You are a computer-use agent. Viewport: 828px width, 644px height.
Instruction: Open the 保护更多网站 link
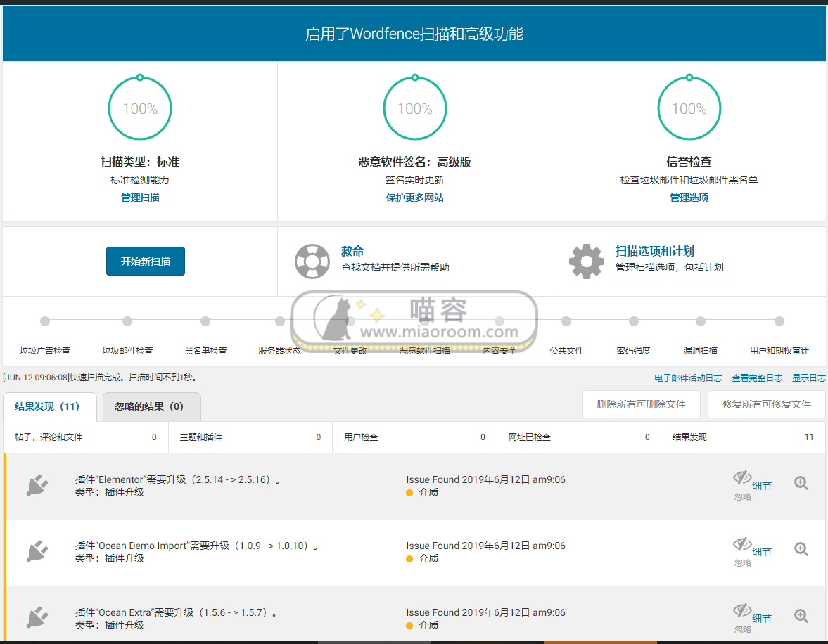click(414, 198)
